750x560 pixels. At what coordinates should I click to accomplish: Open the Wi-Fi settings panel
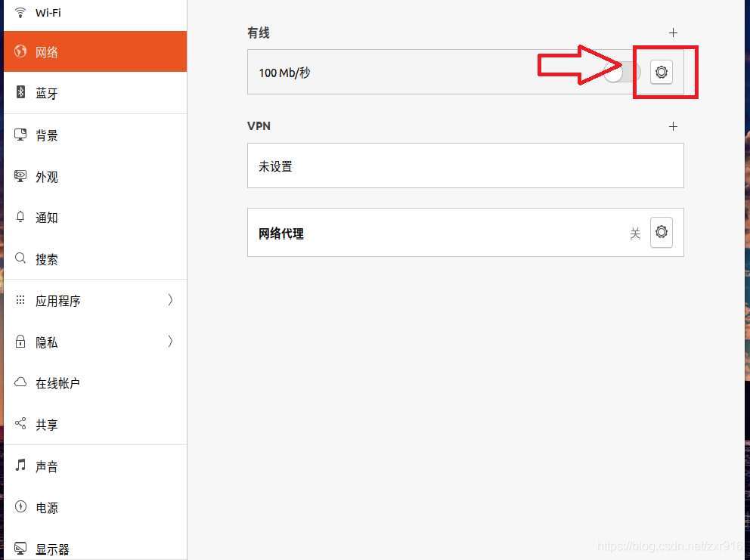95,14
